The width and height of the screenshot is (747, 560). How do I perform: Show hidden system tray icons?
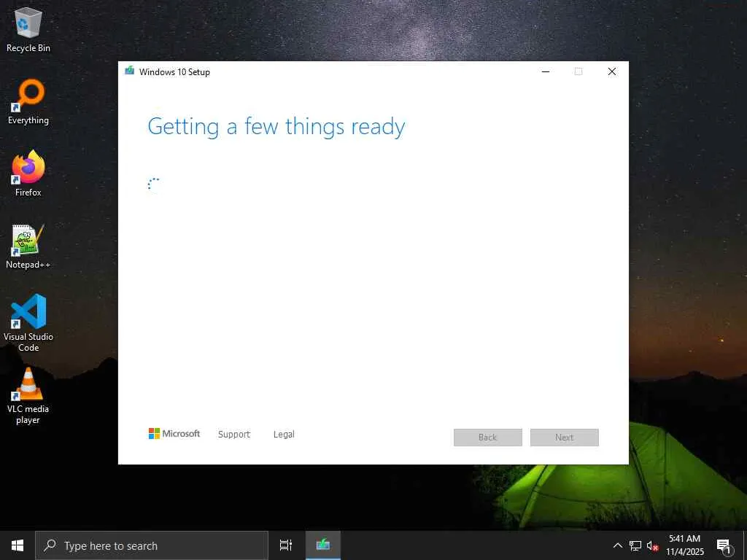coord(617,545)
